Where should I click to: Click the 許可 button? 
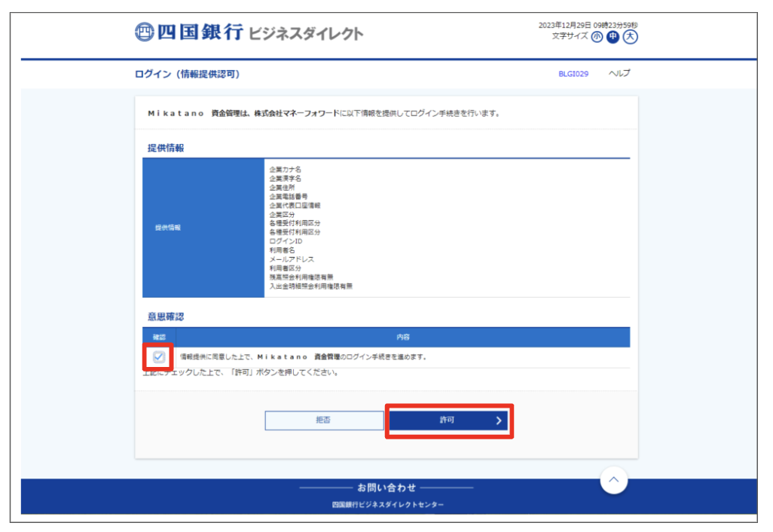(448, 420)
